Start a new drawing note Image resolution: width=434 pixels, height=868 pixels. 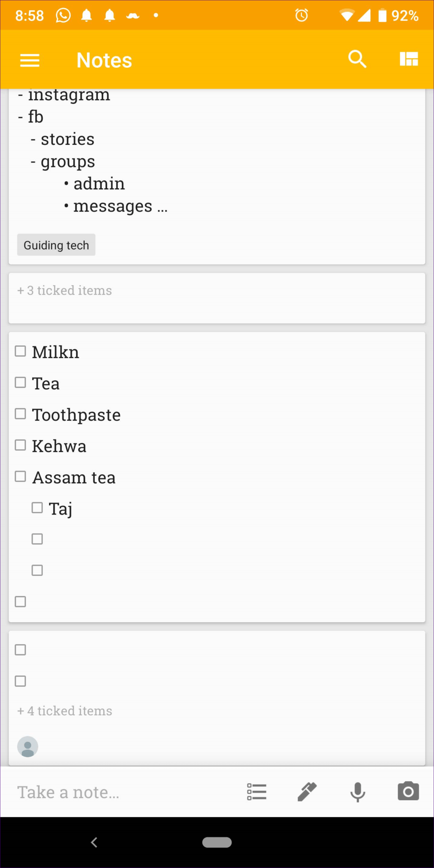click(307, 792)
